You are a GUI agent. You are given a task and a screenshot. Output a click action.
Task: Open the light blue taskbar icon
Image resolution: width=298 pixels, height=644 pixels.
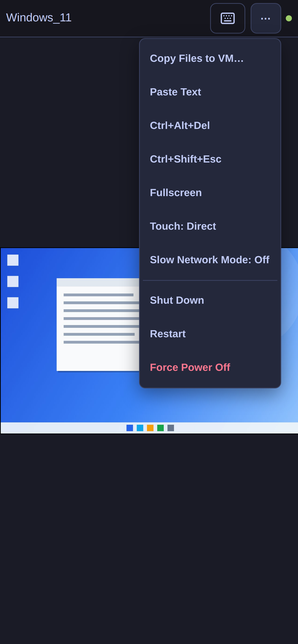coord(140,428)
